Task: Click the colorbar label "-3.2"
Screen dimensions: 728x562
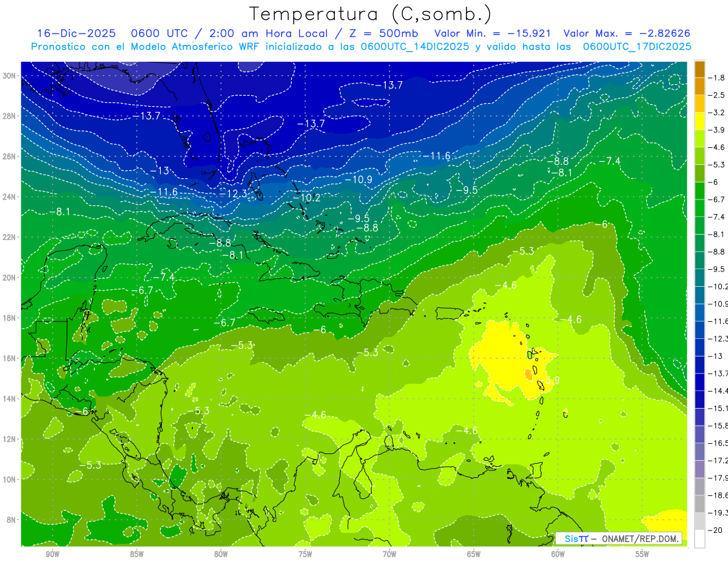Action: (x=716, y=113)
